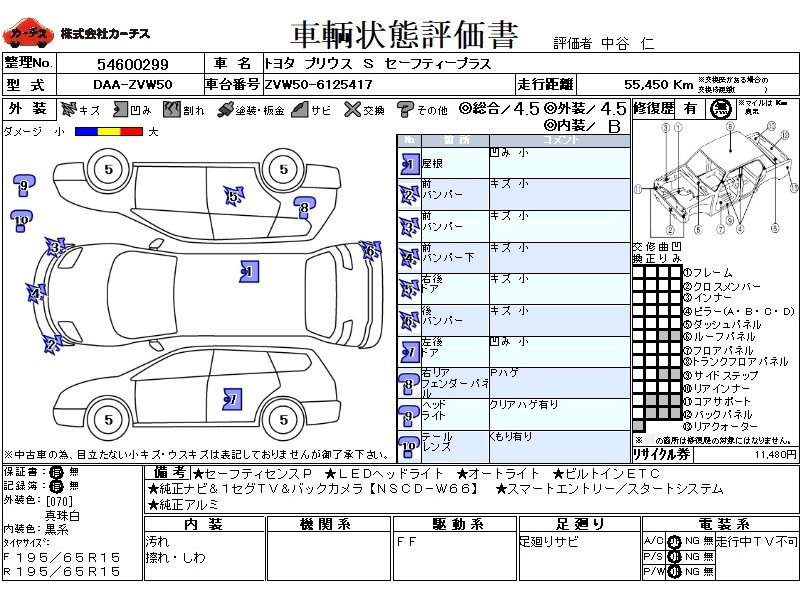Image resolution: width=800 pixels, height=600 pixels.
Task: Select the サビ rust legend icon
Action: (x=301, y=109)
